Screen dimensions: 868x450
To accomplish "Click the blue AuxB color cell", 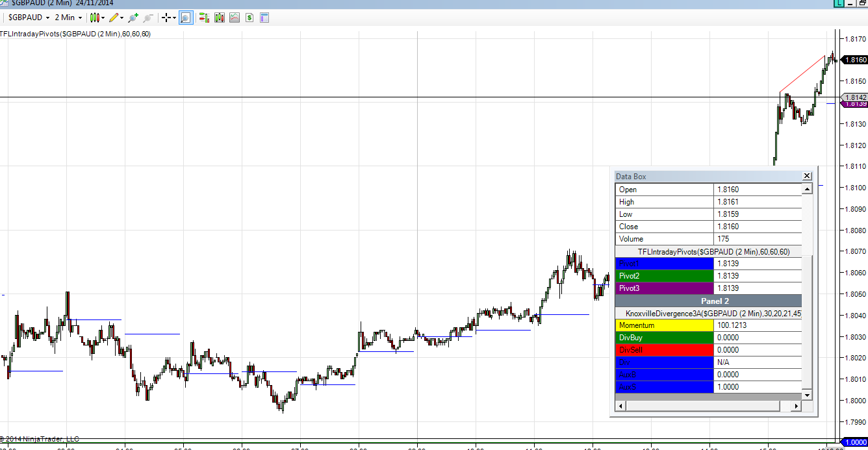I will pyautogui.click(x=664, y=375).
